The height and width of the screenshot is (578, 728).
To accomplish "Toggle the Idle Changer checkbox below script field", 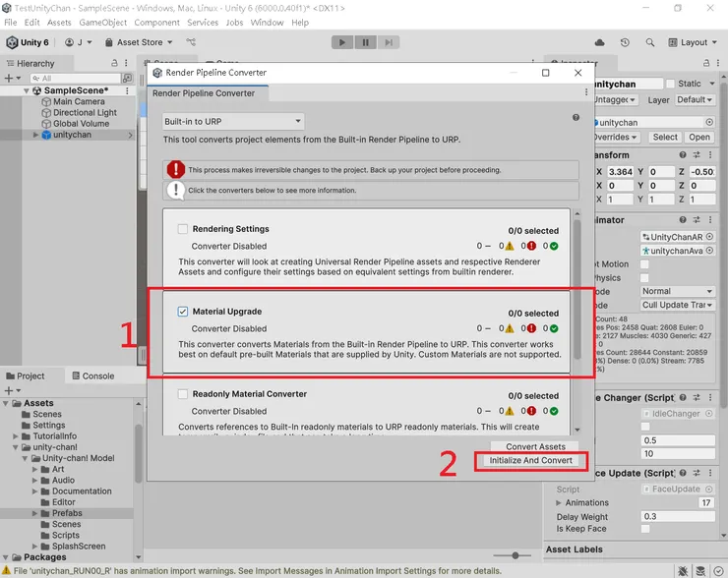I will [x=645, y=427].
